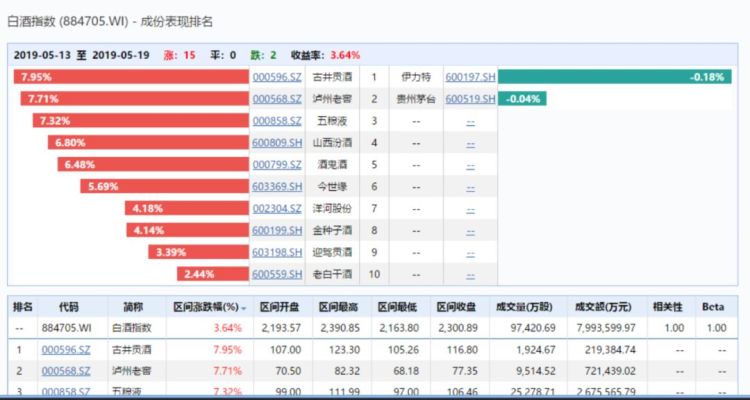Viewport: 750px width, 400px height.
Task: Select 古井贡酒 name in the ranking chart
Action: pos(332,77)
